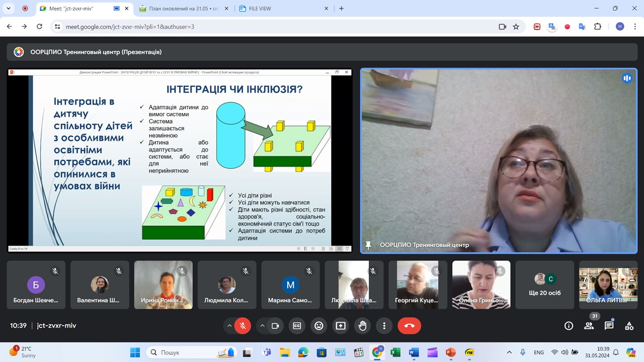The height and width of the screenshot is (362, 644).
Task: Open more options three-dot menu
Action: [x=384, y=326]
